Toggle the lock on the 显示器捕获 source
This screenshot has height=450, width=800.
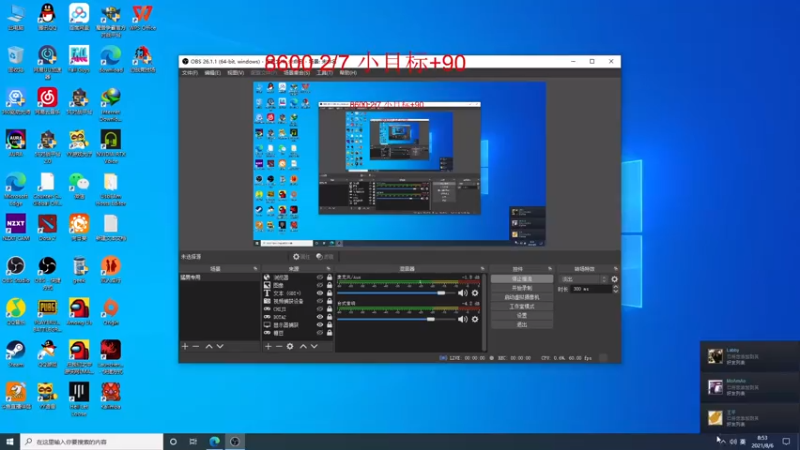pyautogui.click(x=330, y=324)
